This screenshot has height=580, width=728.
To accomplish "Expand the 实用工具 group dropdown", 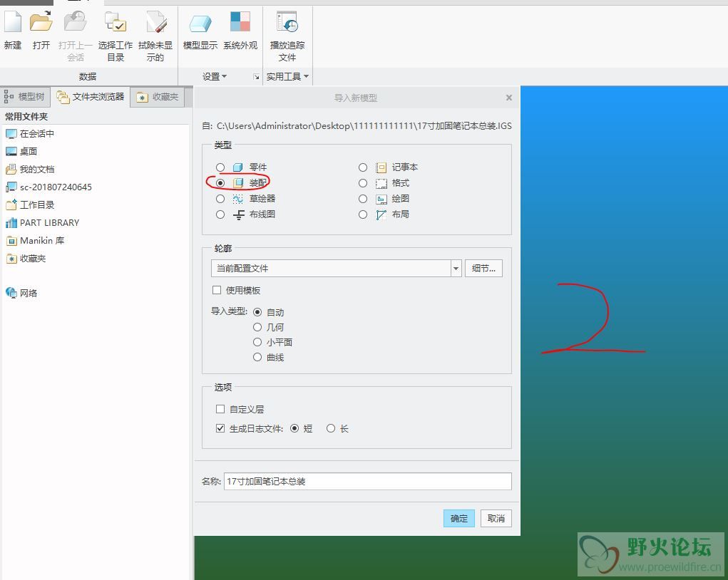I will point(287,76).
